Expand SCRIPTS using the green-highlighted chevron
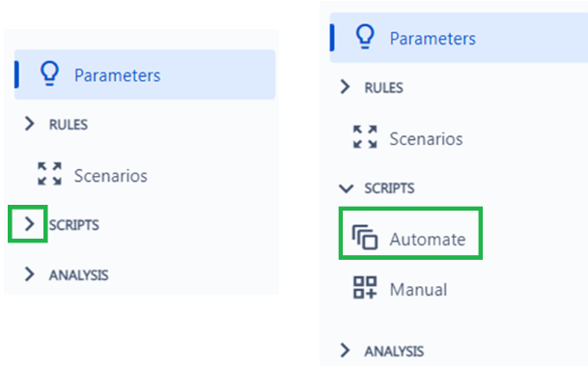Screen dimensions: 588x371 [x=29, y=224]
